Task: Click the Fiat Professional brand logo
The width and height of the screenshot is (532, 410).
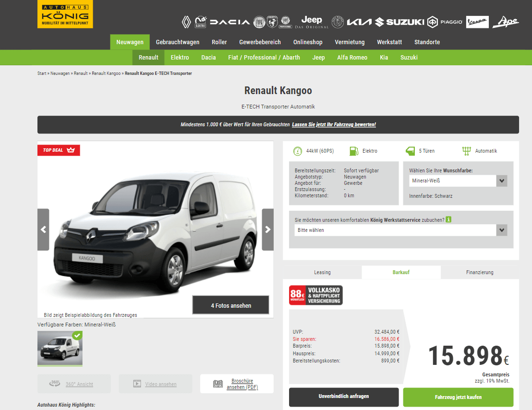Action: point(286,22)
